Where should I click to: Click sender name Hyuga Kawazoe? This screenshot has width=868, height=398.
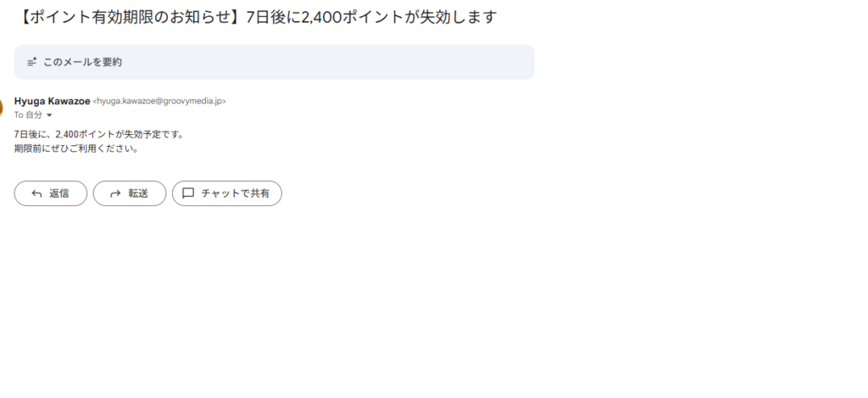coord(52,101)
